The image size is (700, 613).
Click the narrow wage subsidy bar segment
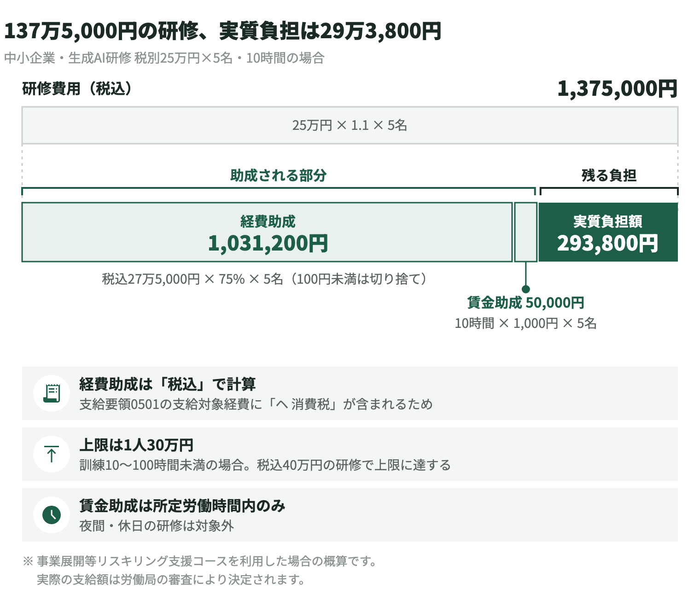(x=525, y=232)
